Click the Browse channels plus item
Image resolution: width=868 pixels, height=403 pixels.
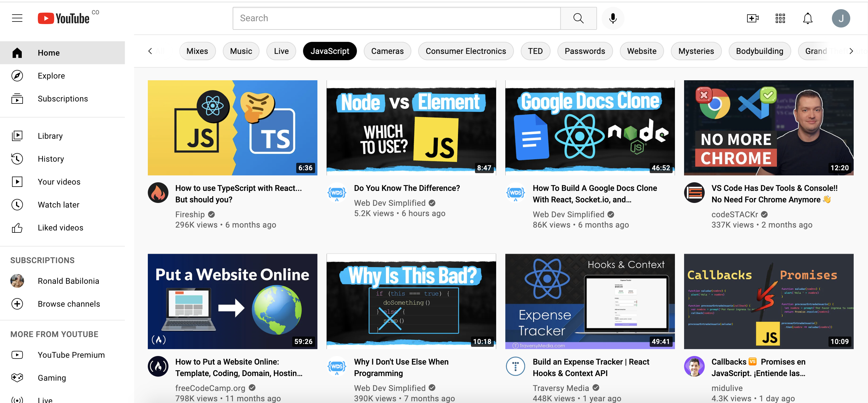point(68,304)
